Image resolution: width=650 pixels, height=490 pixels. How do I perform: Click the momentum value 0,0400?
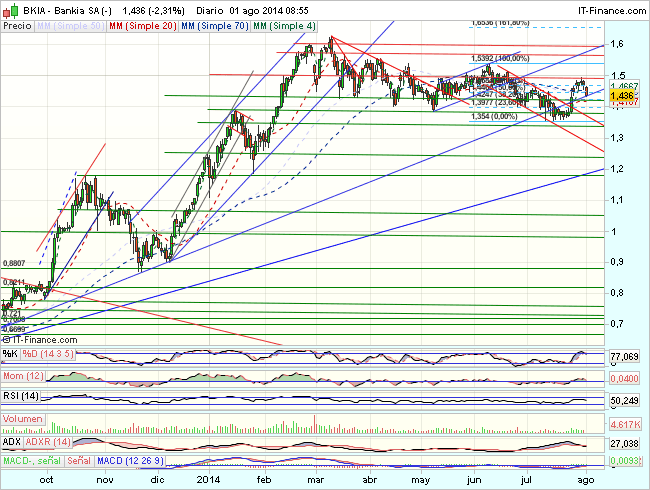[x=624, y=378]
